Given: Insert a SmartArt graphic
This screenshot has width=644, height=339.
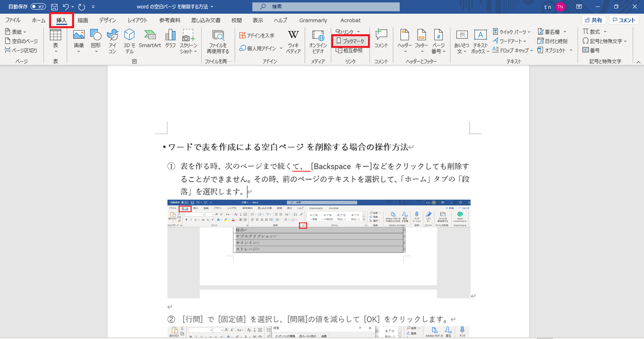Looking at the screenshot, I should click(150, 39).
